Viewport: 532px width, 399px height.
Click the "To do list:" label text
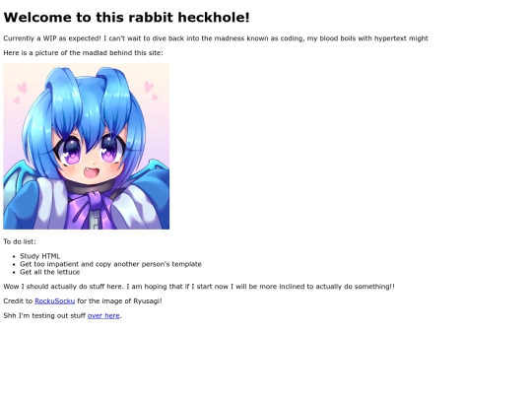click(x=20, y=241)
